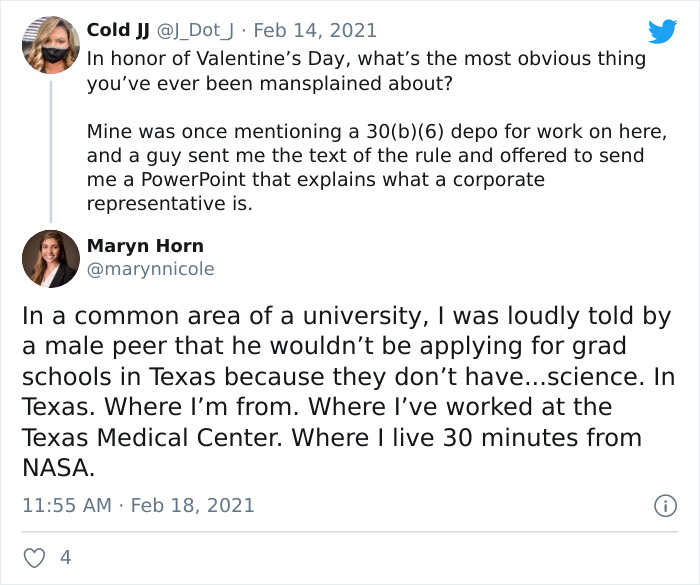The height and width of the screenshot is (585, 700).
Task: Click the 11:55 AM Feb 18 timestamp
Action: point(138,505)
